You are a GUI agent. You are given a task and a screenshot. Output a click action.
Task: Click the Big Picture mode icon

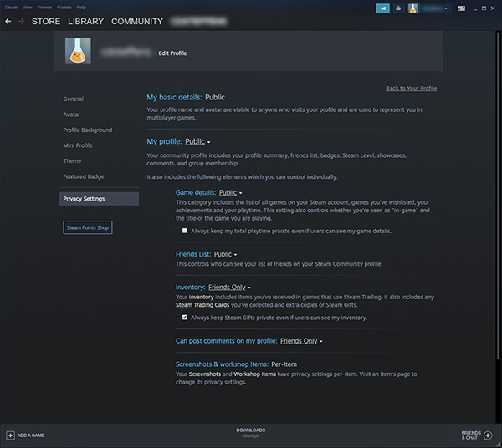pyautogui.click(x=461, y=8)
